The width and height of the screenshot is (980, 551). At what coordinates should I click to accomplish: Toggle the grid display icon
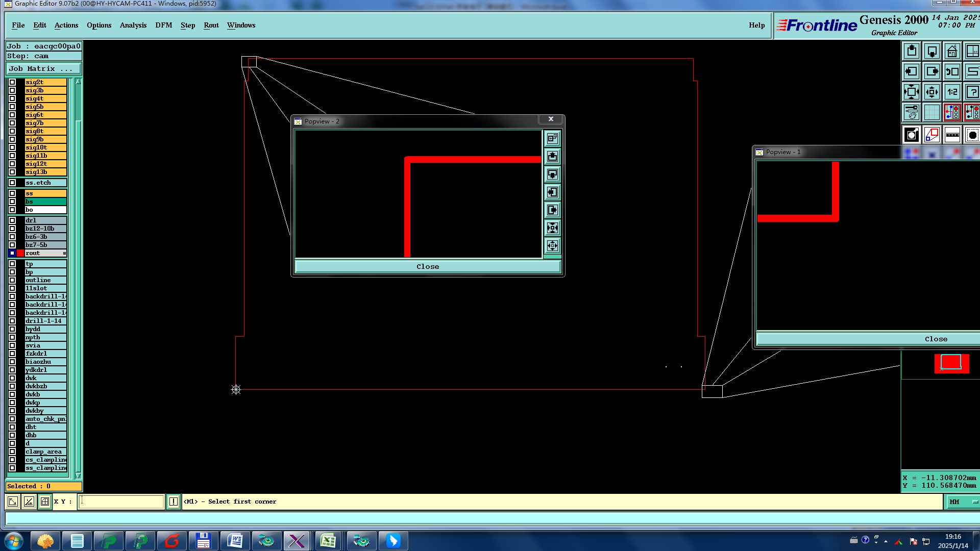pyautogui.click(x=932, y=112)
